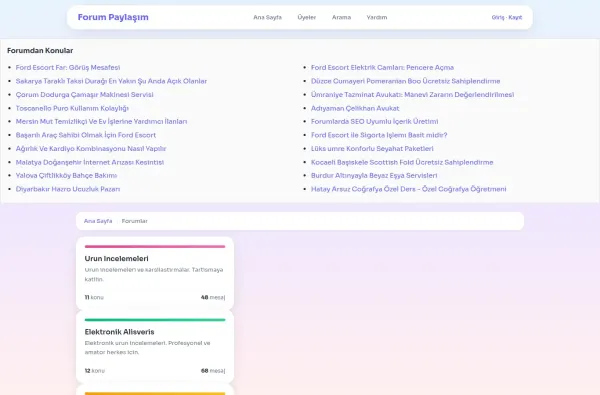Open Sakarya Taraklı Taksi Durağı topic
Image resolution: width=600 pixels, height=395 pixels.
pyautogui.click(x=111, y=81)
